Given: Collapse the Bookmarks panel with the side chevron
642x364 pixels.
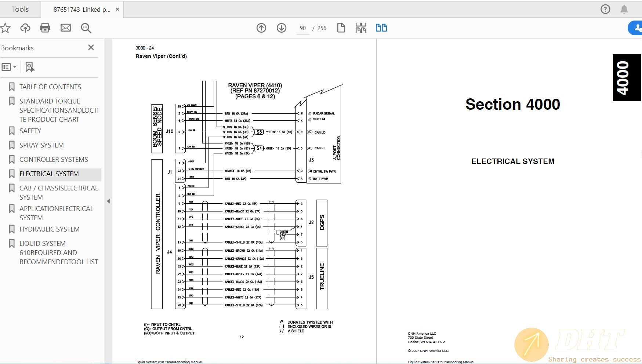Looking at the screenshot, I should pyautogui.click(x=108, y=201).
